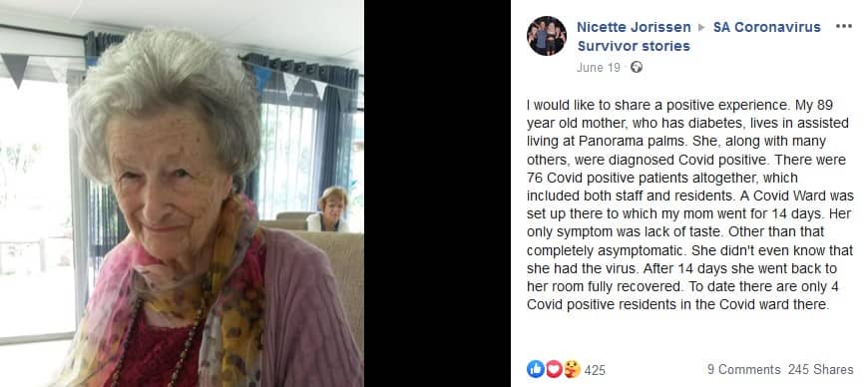Click the arrow between poster and group name
Viewport: 868px width, 387px height.
pyautogui.click(x=702, y=28)
